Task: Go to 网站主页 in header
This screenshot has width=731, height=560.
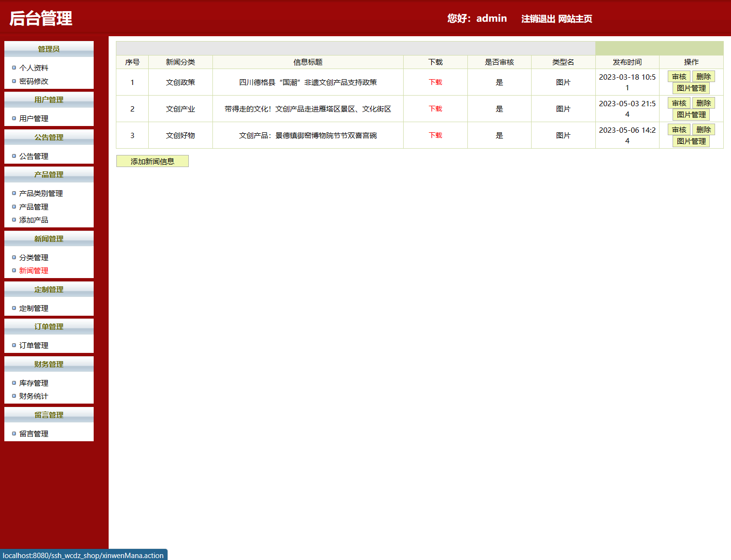Action: click(x=575, y=19)
